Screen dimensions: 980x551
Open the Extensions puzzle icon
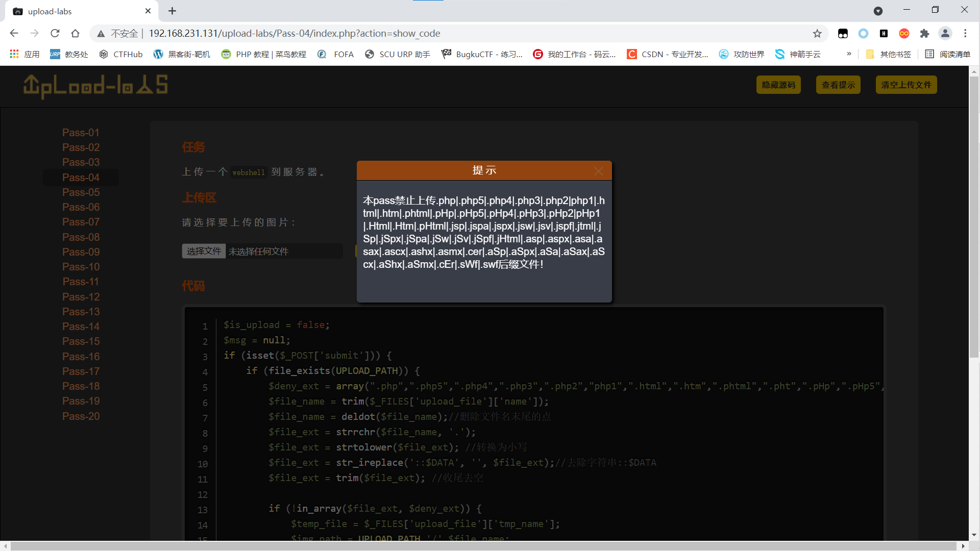pyautogui.click(x=924, y=33)
